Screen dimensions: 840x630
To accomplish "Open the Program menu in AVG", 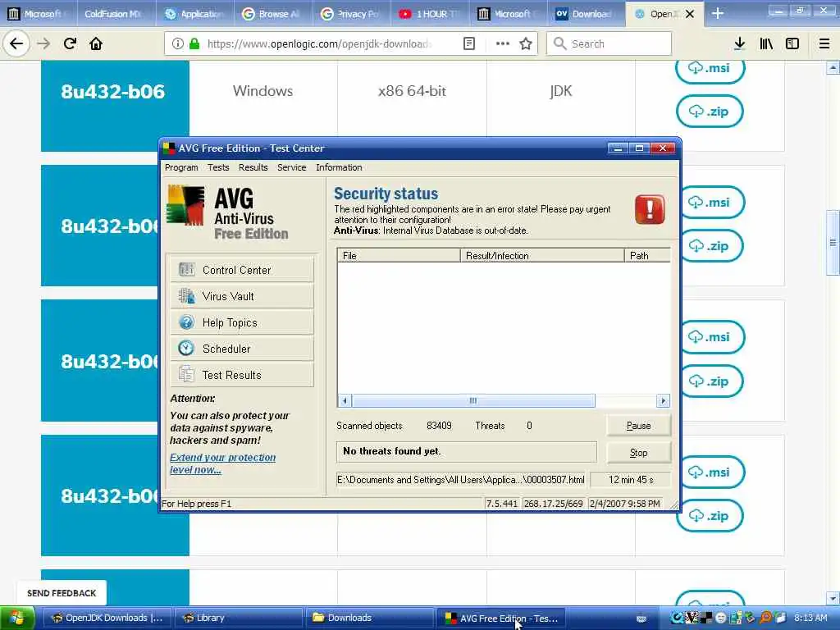I will point(181,167).
